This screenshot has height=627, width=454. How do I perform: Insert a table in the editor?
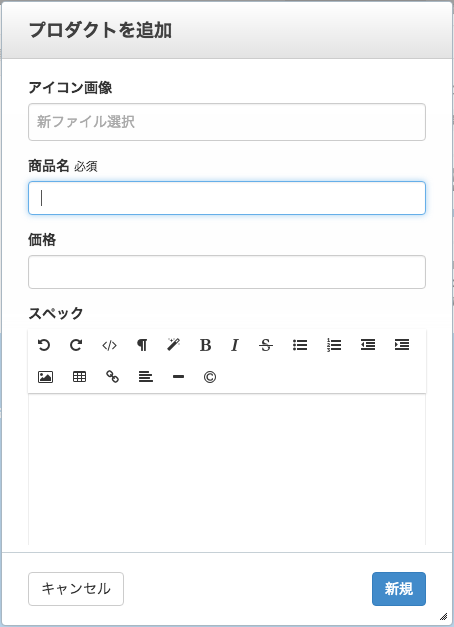coord(79,377)
